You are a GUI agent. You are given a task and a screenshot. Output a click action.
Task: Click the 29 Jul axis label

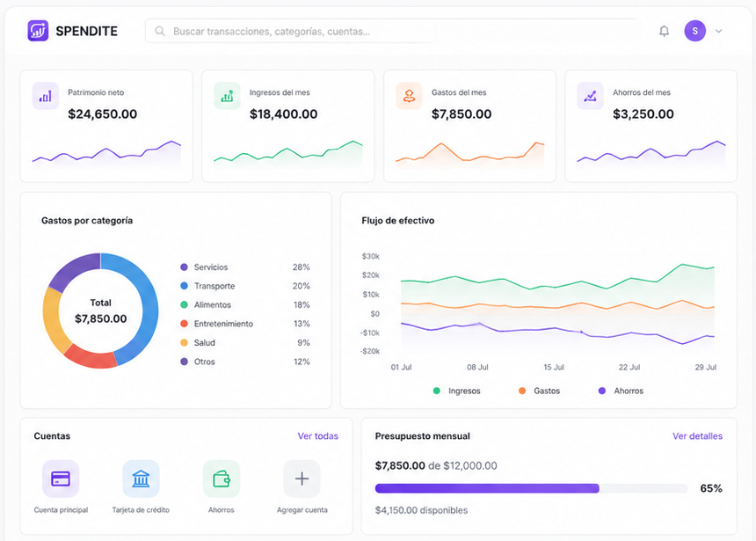[705, 367]
